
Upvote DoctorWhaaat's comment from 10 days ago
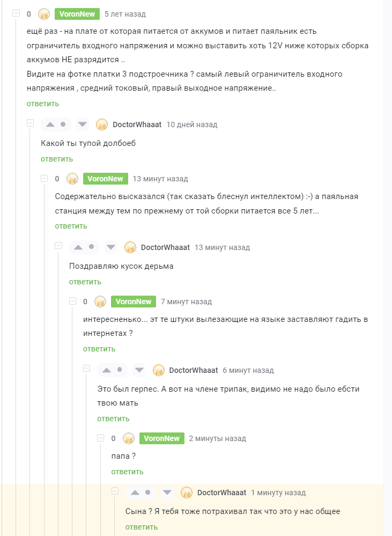pyautogui.click(x=50, y=124)
